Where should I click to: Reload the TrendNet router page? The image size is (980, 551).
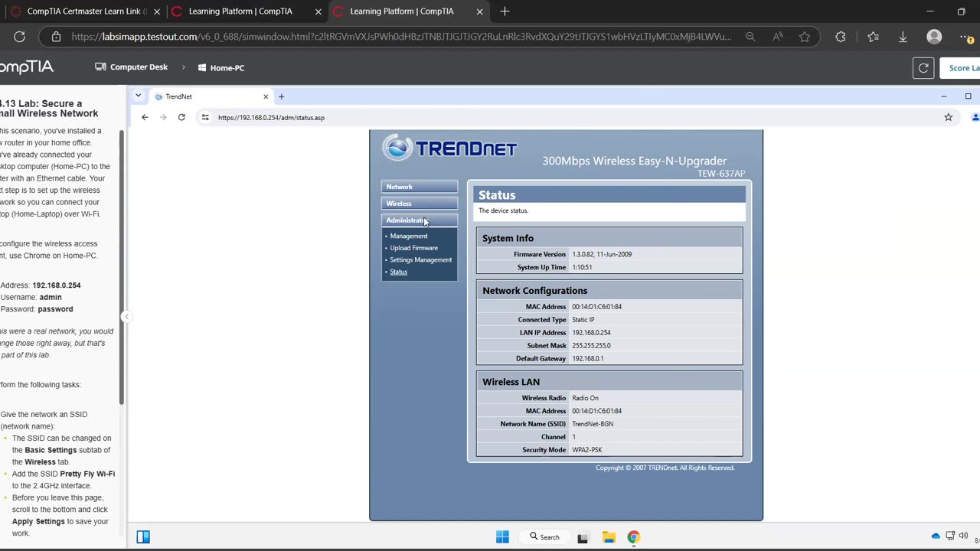coord(181,117)
